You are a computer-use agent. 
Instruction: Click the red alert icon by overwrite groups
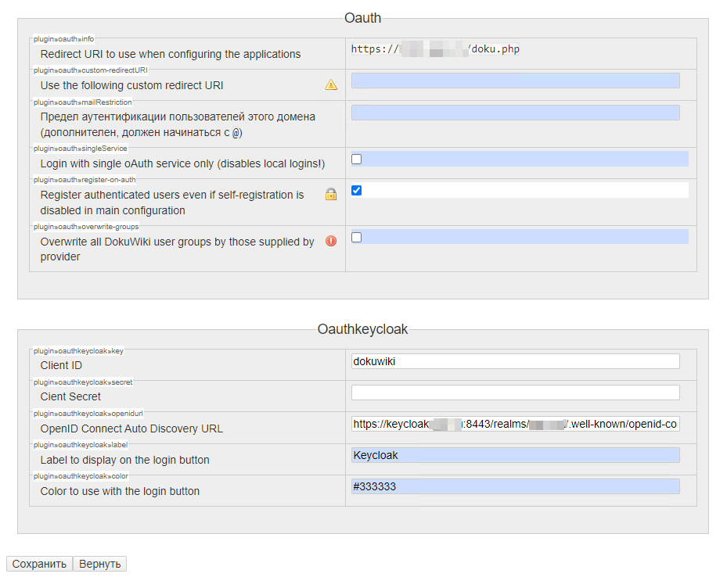(331, 241)
